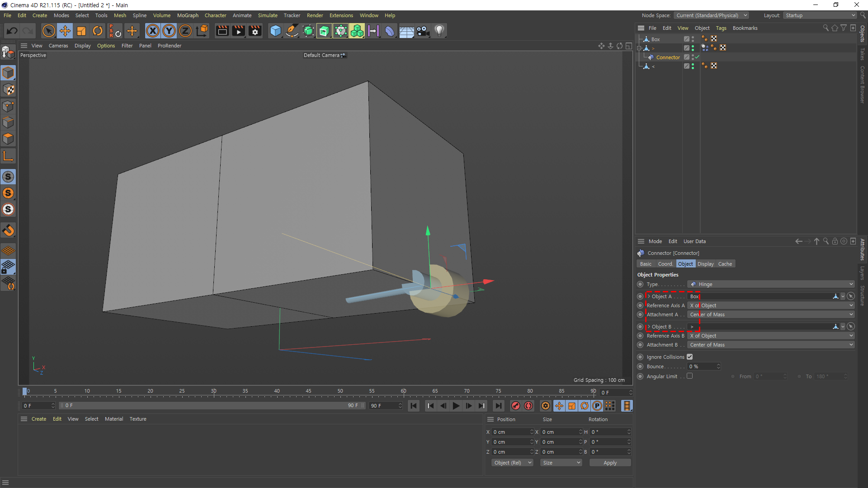Image resolution: width=868 pixels, height=488 pixels.
Task: Select the Move tool in toolbar
Action: pos(65,31)
